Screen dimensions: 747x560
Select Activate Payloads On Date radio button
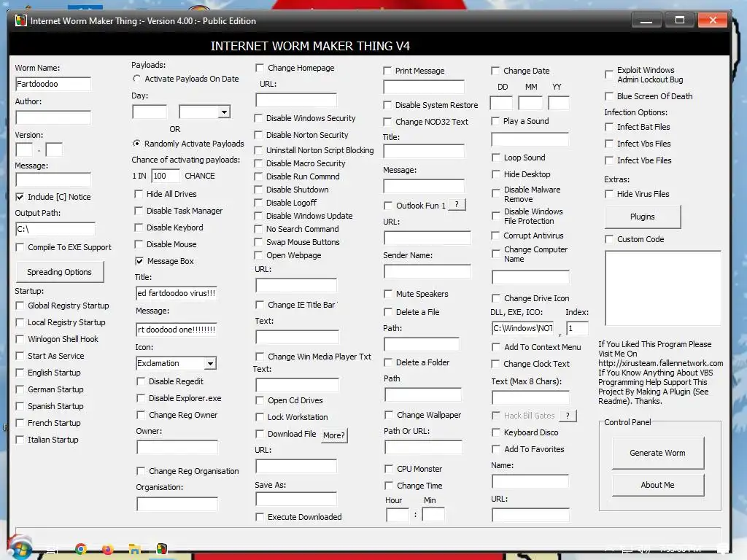tap(137, 79)
